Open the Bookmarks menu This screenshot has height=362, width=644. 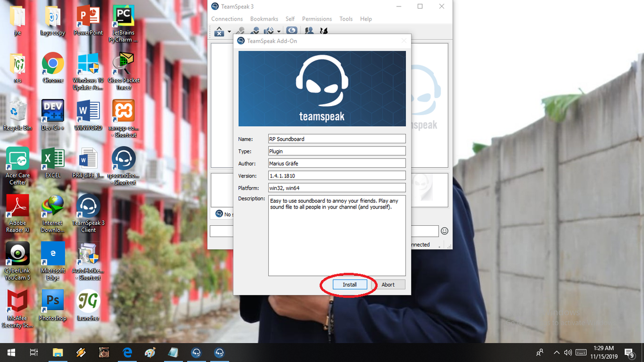point(264,19)
